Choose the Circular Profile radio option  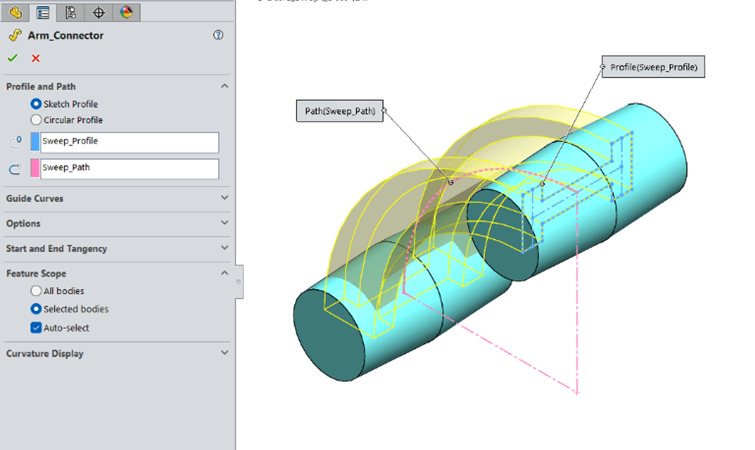[x=37, y=120]
